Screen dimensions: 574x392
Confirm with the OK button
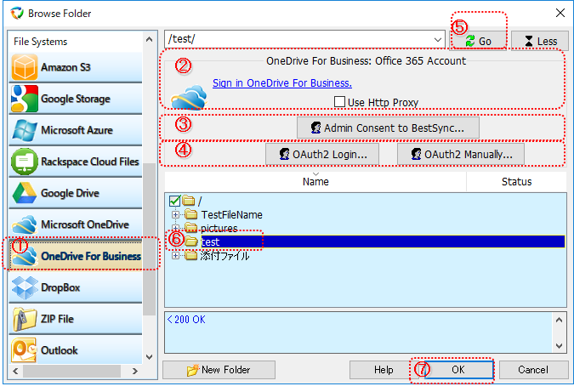(458, 370)
